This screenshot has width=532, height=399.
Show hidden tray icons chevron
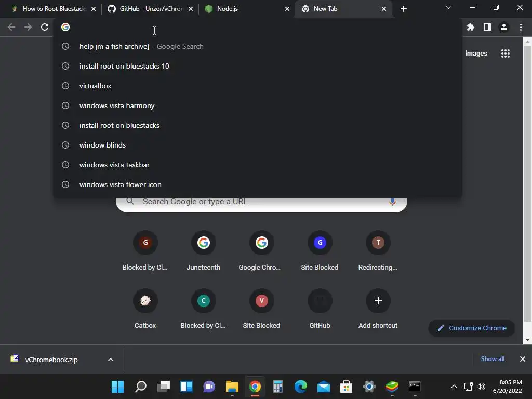coord(454,387)
